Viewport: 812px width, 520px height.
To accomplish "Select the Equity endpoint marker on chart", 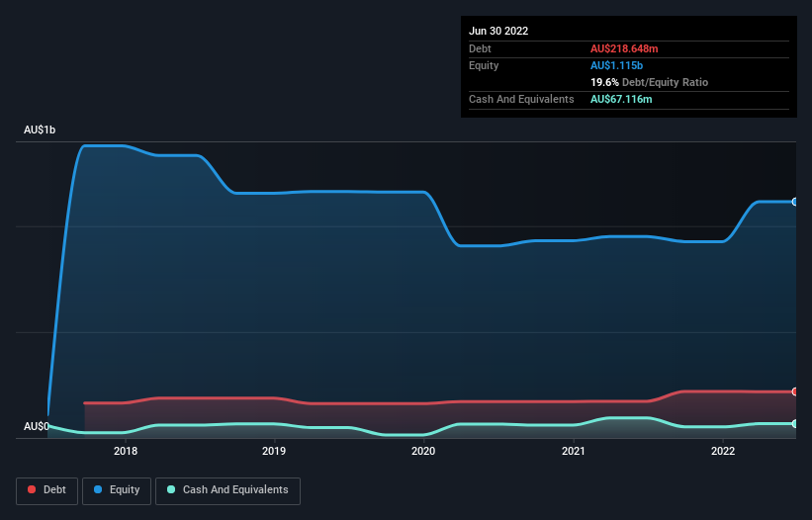I will (795, 202).
